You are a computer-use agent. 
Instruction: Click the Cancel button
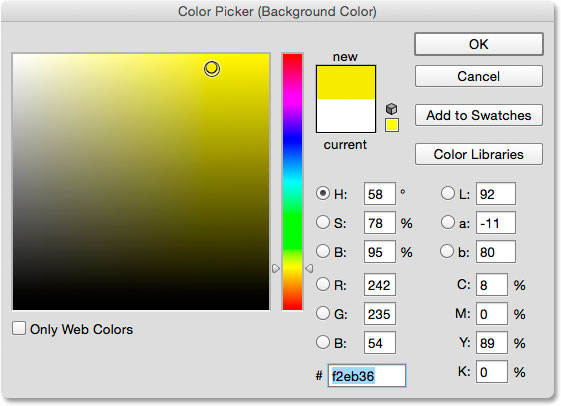pyautogui.click(x=479, y=76)
